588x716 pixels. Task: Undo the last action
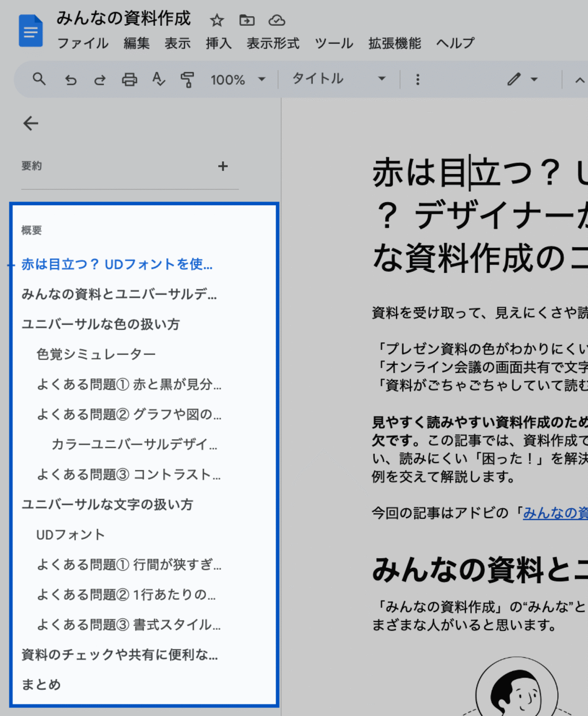pos(71,79)
